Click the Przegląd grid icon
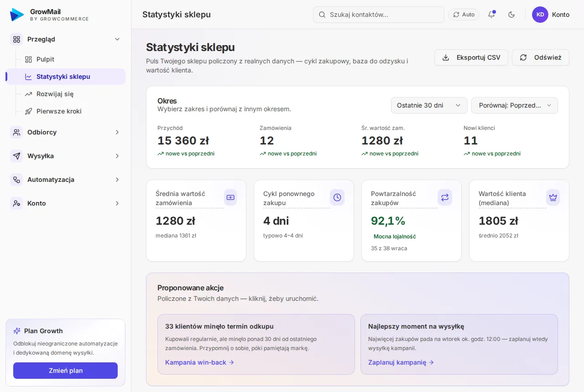Viewport: 584px width, 392px height. tap(16, 39)
